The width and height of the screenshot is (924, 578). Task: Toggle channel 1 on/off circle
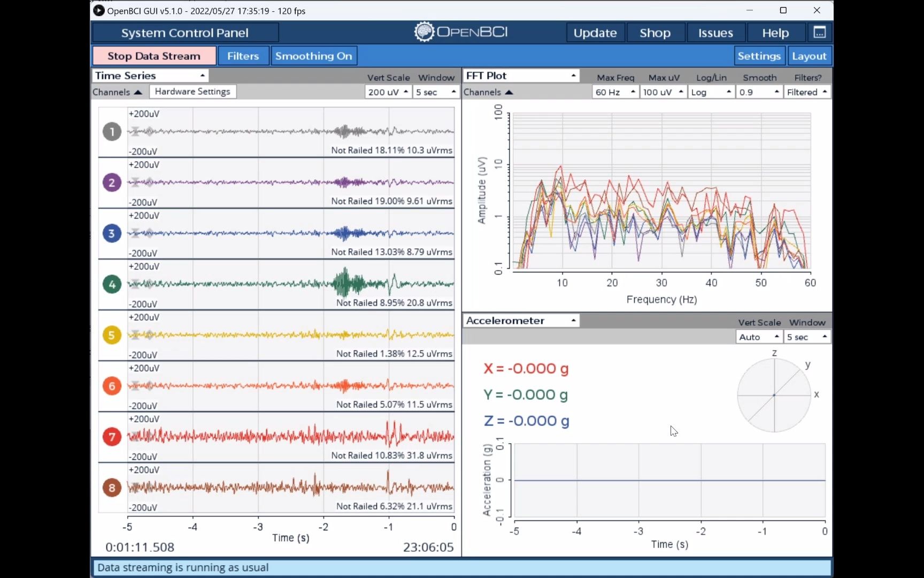tap(112, 132)
